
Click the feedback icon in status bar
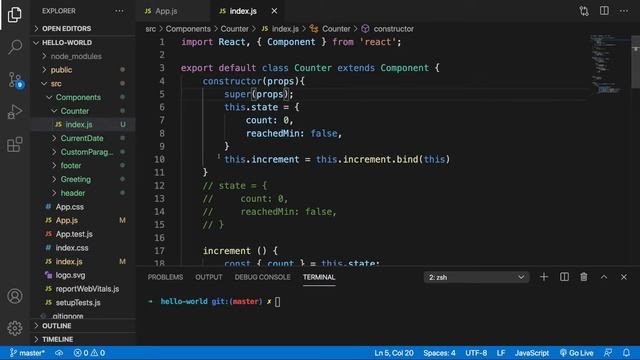coord(608,353)
